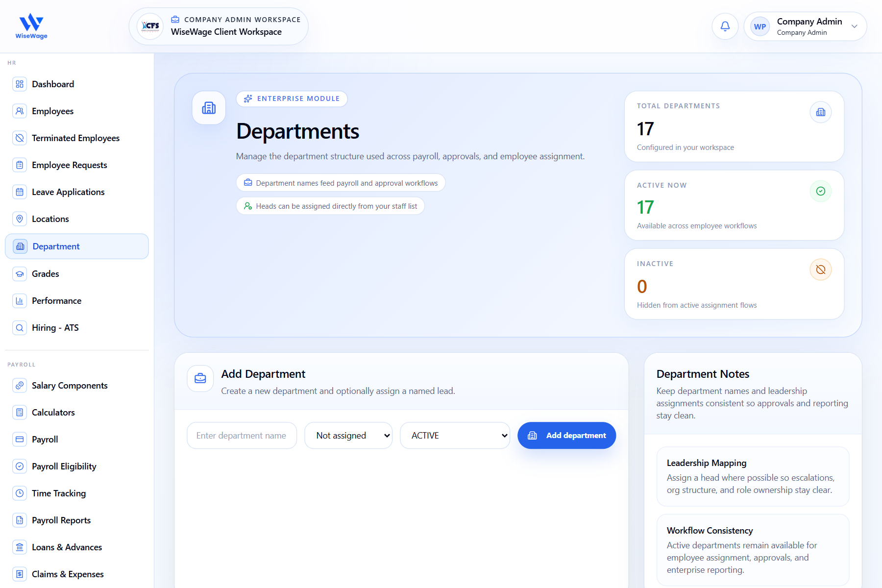Click the Claims & Expenses receipt icon
Image resolution: width=882 pixels, height=588 pixels.
coord(20,574)
